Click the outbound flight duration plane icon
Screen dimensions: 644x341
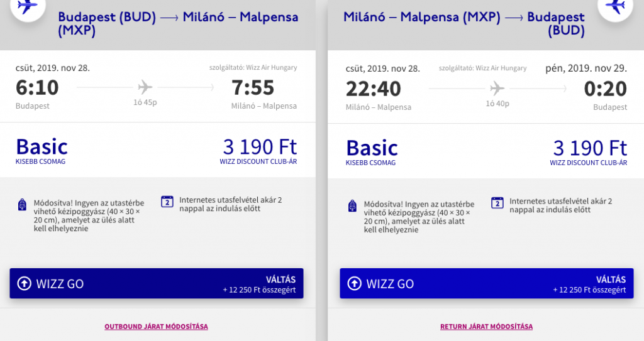[145, 87]
